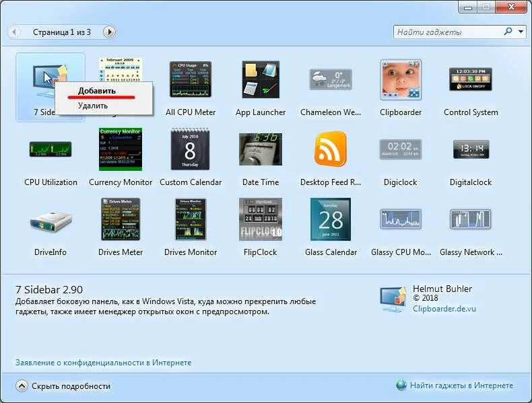Choose the Drives Monitor gadget

click(191, 219)
